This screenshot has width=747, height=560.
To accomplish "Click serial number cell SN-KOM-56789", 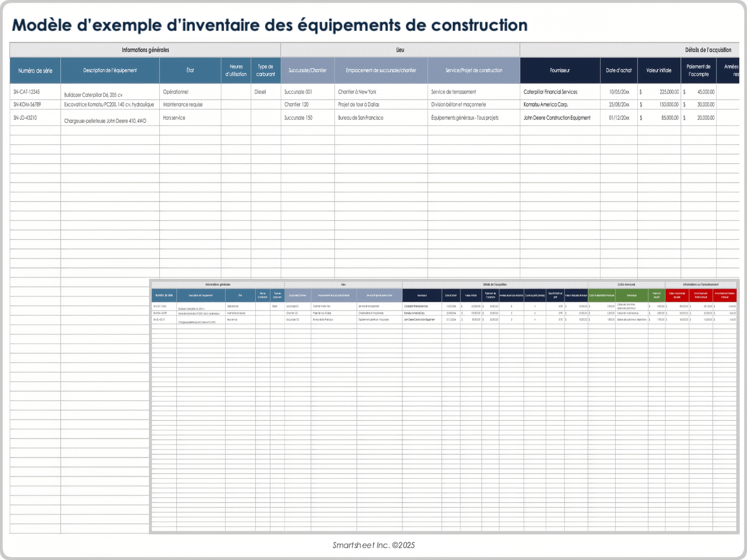I will coord(35,105).
